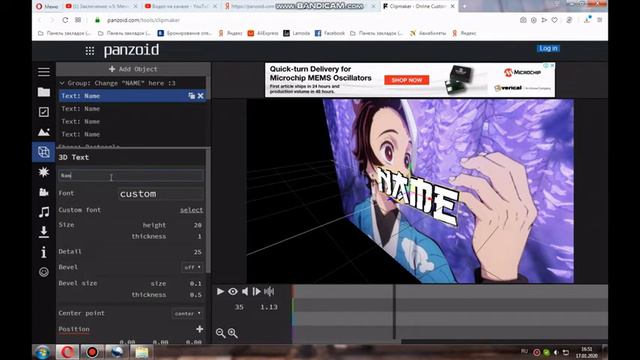640x360 pixels.
Task: Open the music note Audio sidebar icon
Action: click(44, 212)
